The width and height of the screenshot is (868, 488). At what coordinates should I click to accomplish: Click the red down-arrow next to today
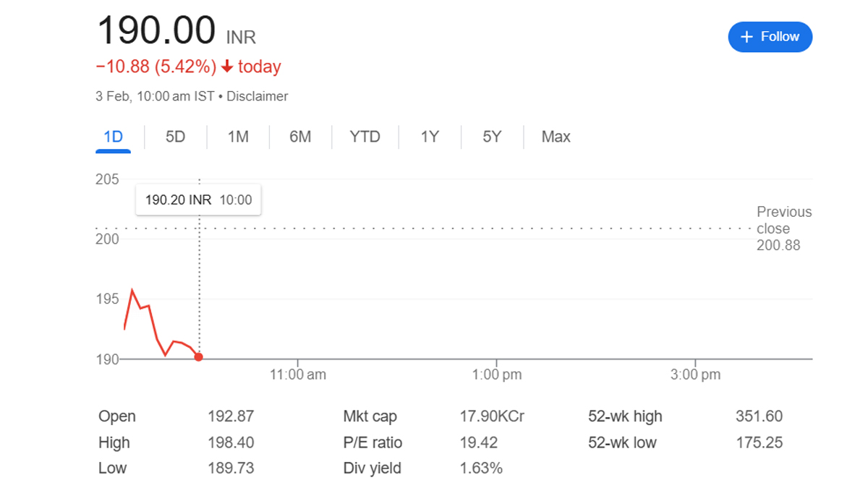click(x=227, y=67)
